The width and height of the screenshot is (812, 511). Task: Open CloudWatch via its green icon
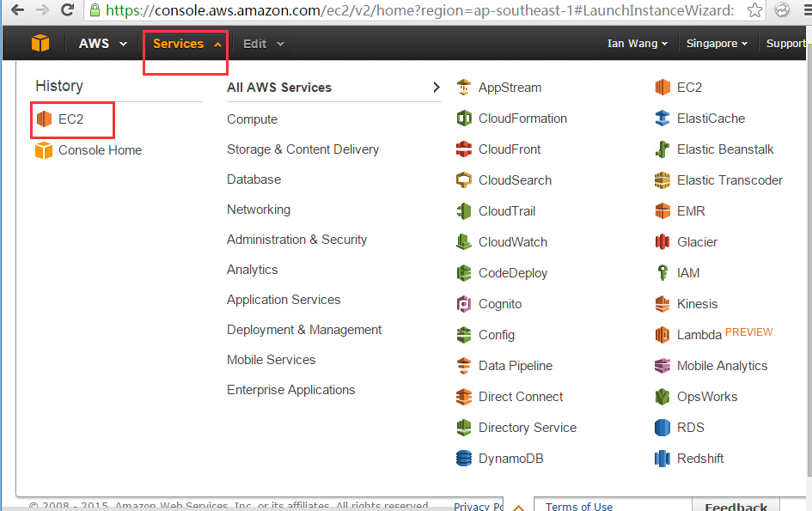[464, 242]
